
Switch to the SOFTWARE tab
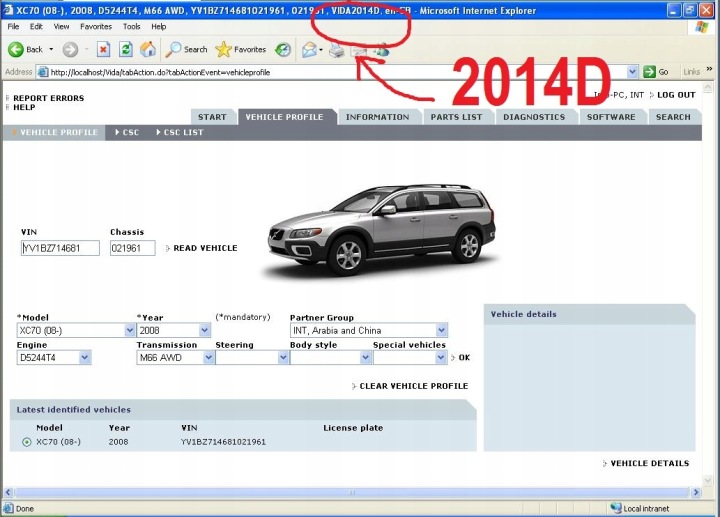[x=611, y=117]
